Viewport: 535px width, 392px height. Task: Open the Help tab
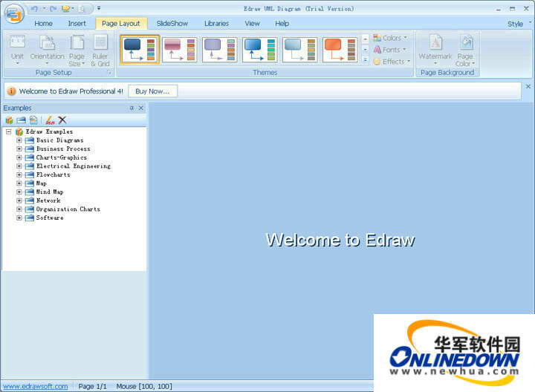pos(282,24)
